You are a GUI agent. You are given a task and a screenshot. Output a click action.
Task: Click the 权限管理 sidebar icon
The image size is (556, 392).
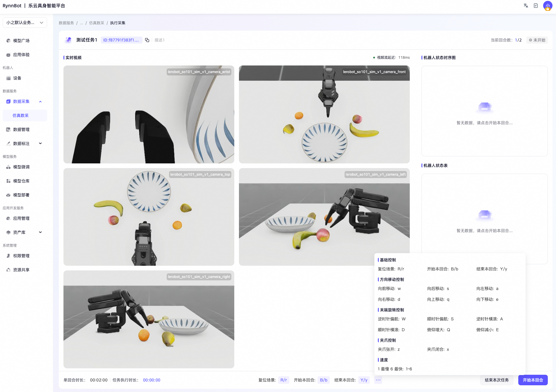8,256
